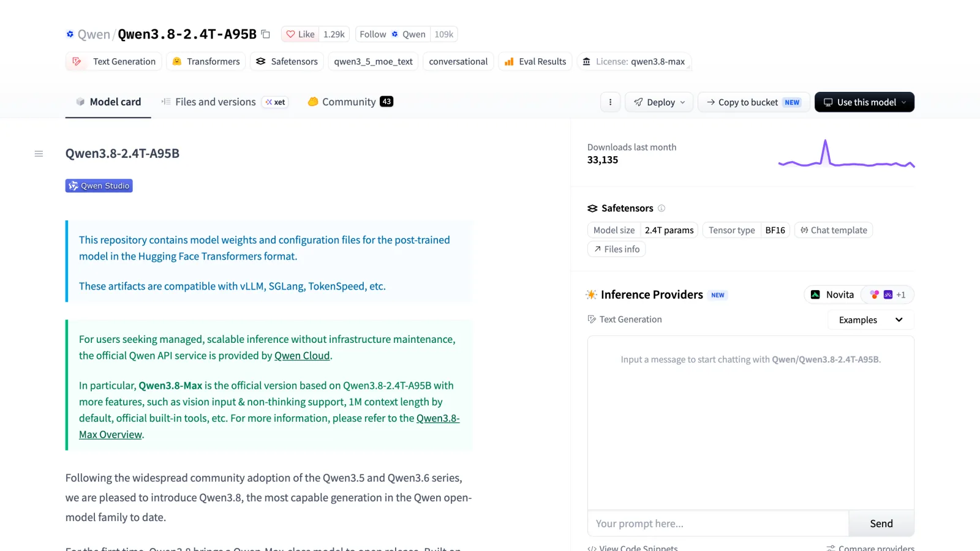Switch to the Model card tab
980x551 pixels.
(x=108, y=102)
